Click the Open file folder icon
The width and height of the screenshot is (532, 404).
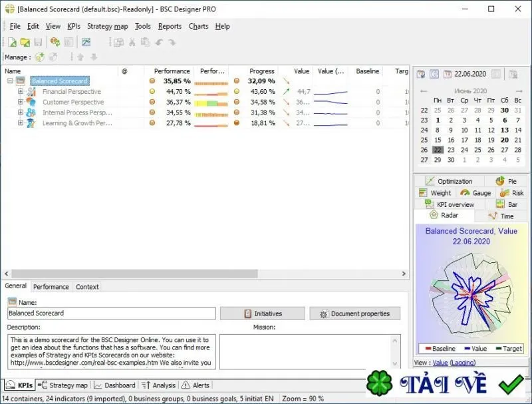point(25,43)
